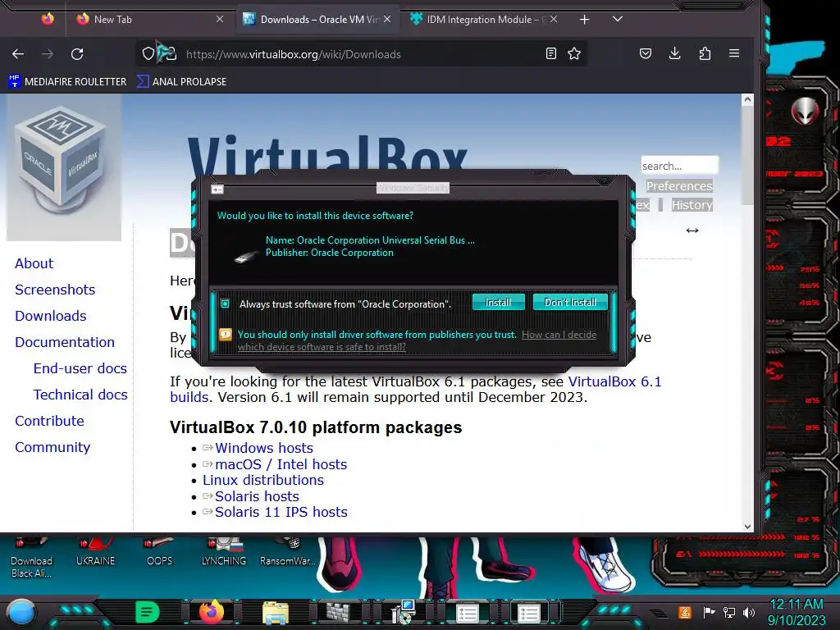Open the second list-window taskbar icon
The height and width of the screenshot is (630, 840).
coord(529,614)
